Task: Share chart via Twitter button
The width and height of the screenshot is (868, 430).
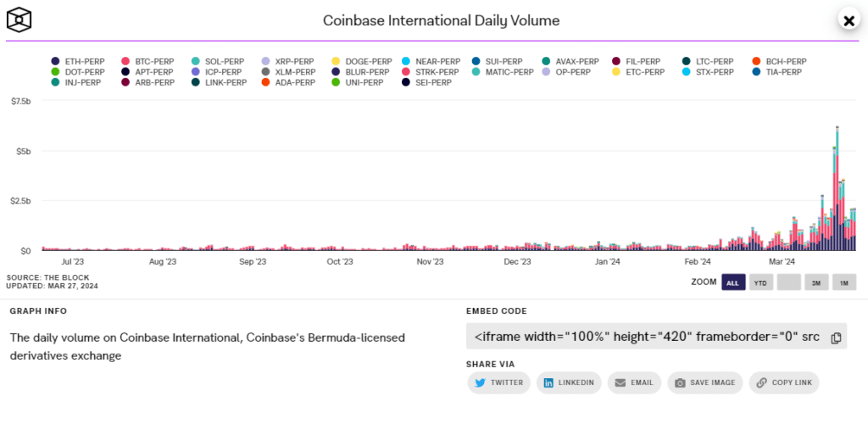Action: pos(498,383)
